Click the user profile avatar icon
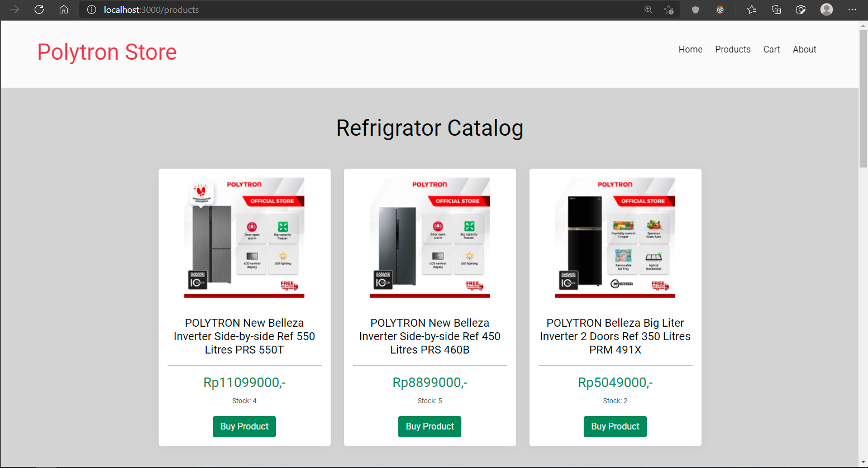 point(826,9)
